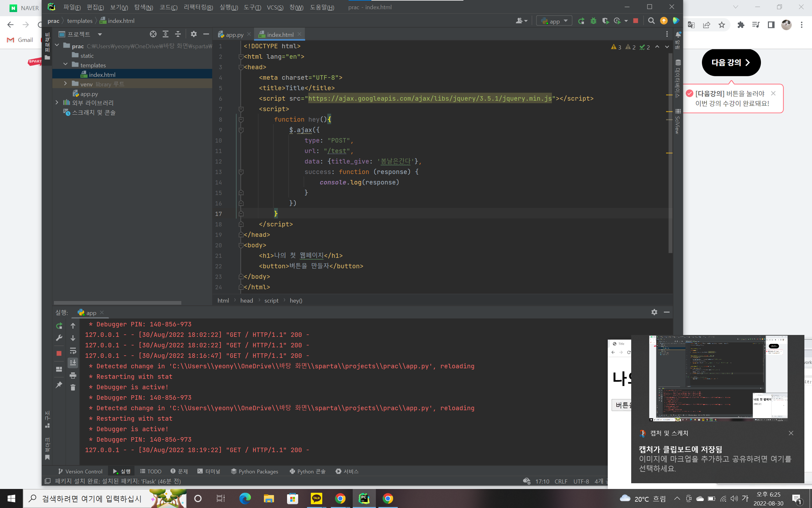Toggle scroll to end in Run console

pos(73,363)
